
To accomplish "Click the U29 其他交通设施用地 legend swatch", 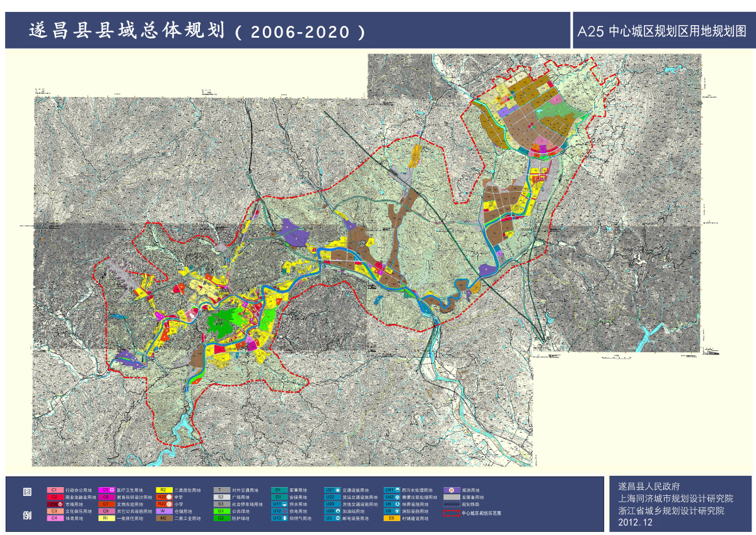I will [x=332, y=504].
